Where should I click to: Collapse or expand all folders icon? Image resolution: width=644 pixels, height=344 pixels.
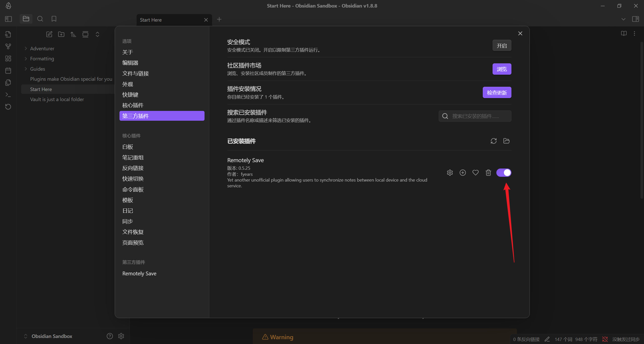coord(97,34)
